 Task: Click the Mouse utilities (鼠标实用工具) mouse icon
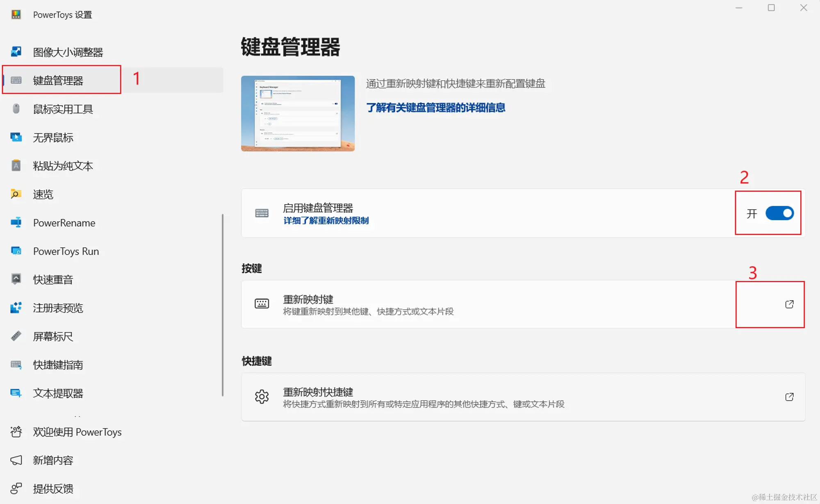16,109
